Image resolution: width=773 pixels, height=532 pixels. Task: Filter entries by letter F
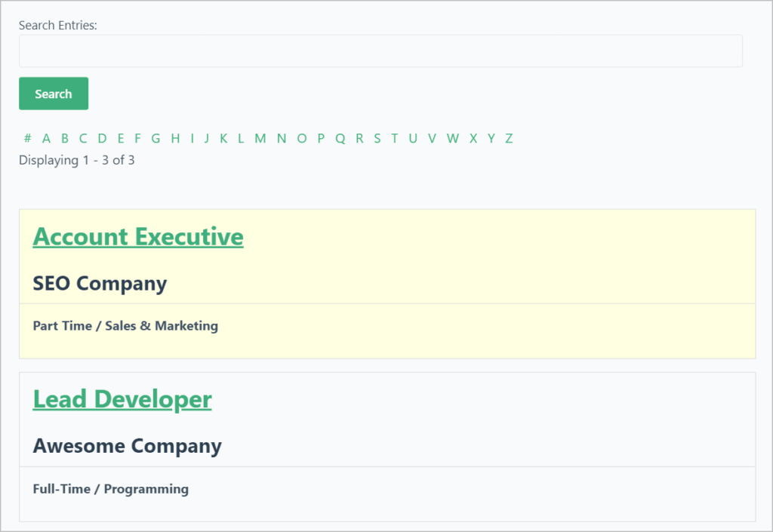(137, 138)
